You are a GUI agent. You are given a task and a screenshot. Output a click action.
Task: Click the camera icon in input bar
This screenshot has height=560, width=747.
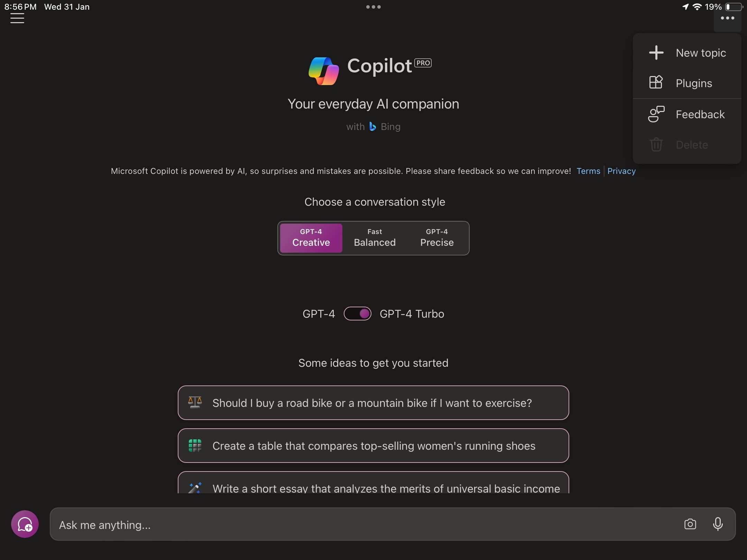(690, 524)
